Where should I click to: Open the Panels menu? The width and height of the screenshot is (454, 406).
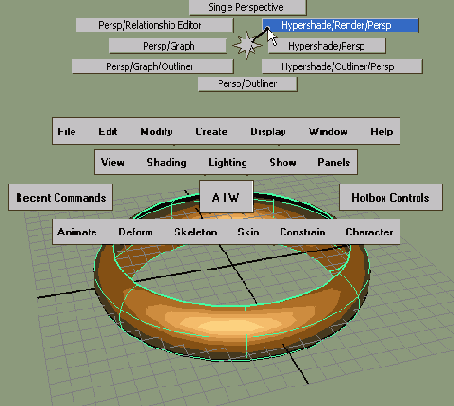pyautogui.click(x=334, y=163)
